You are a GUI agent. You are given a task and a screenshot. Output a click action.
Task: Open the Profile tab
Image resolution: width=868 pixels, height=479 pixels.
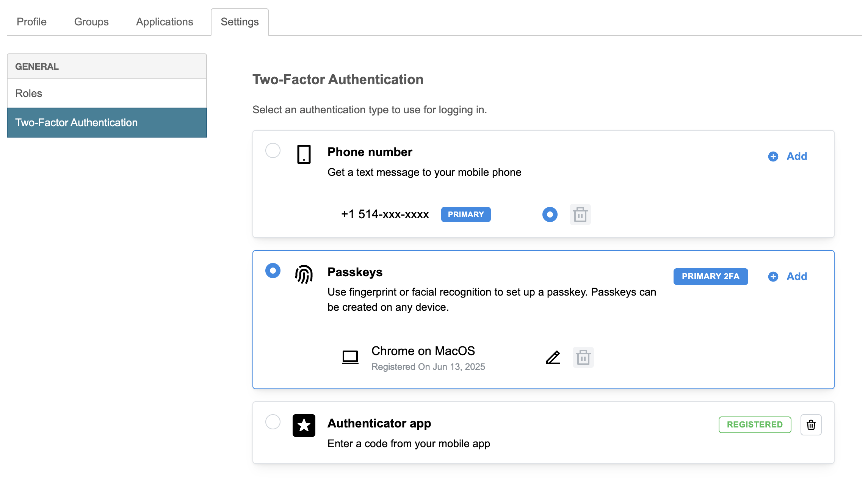[x=31, y=22]
